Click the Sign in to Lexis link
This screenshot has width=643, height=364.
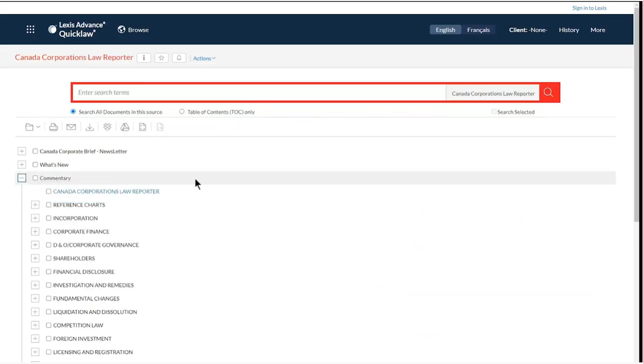click(589, 8)
